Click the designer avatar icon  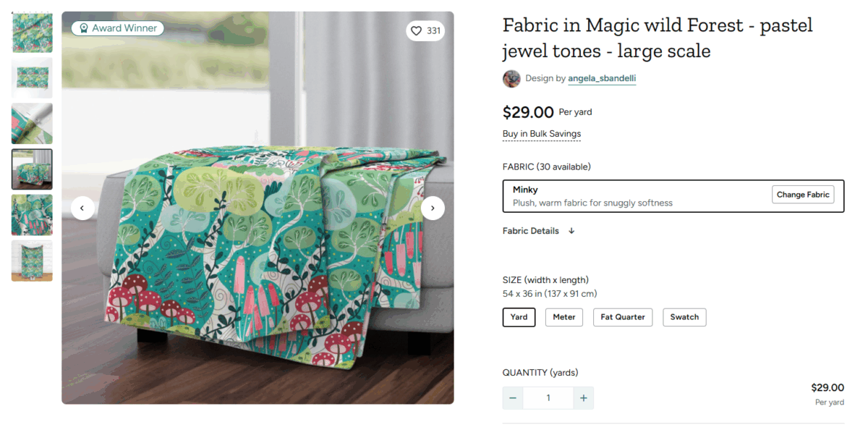click(x=511, y=78)
